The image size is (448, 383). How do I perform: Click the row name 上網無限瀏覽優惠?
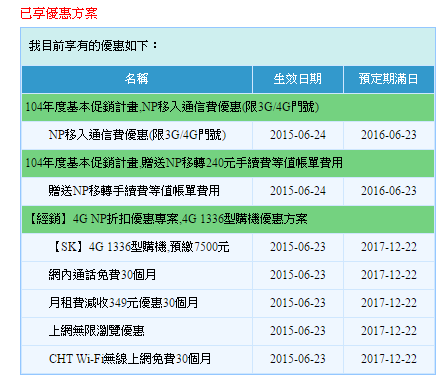point(97,331)
